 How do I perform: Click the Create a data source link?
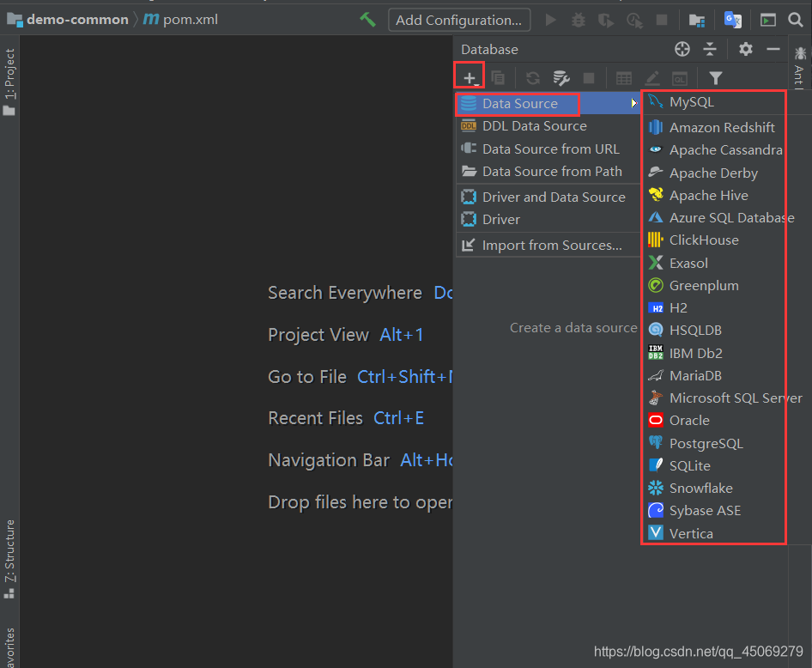(x=573, y=328)
